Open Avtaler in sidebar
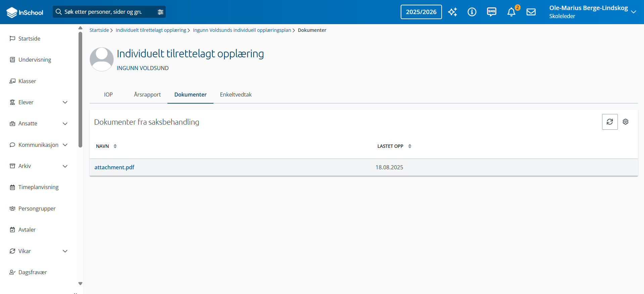The height and width of the screenshot is (294, 644). tap(27, 230)
